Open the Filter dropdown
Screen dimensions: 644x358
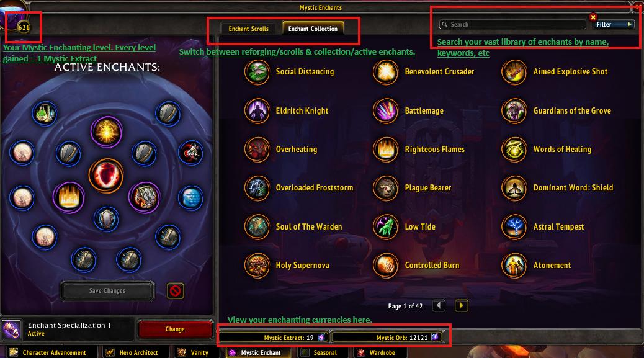(614, 25)
